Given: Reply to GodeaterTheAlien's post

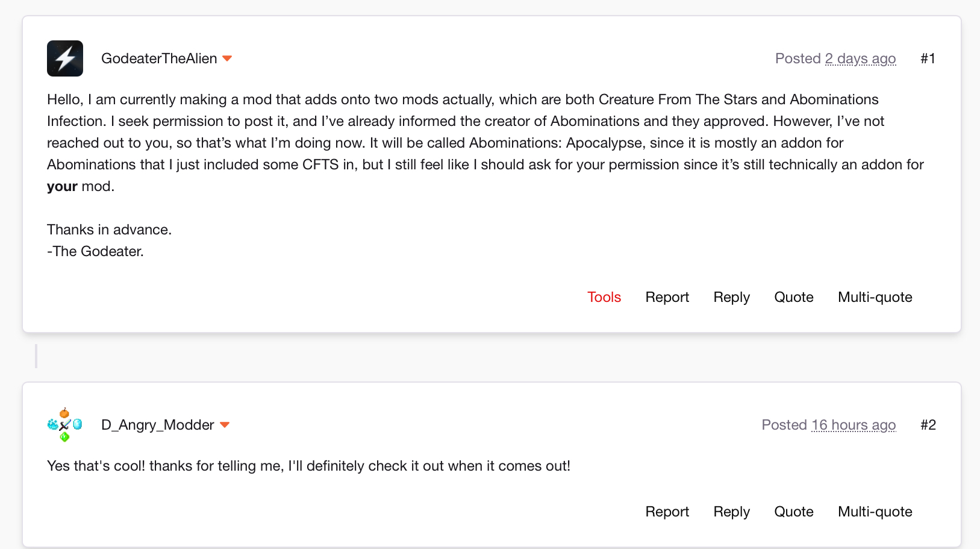Looking at the screenshot, I should click(731, 297).
